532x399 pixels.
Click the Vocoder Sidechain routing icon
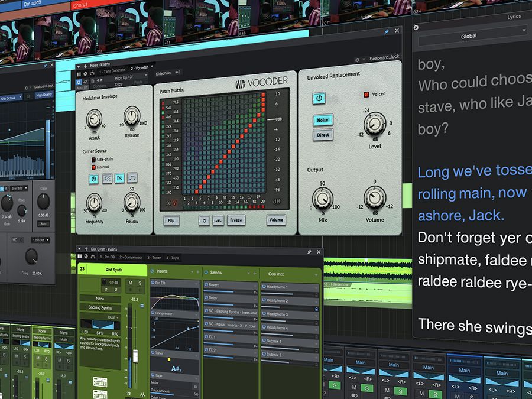pos(177,72)
